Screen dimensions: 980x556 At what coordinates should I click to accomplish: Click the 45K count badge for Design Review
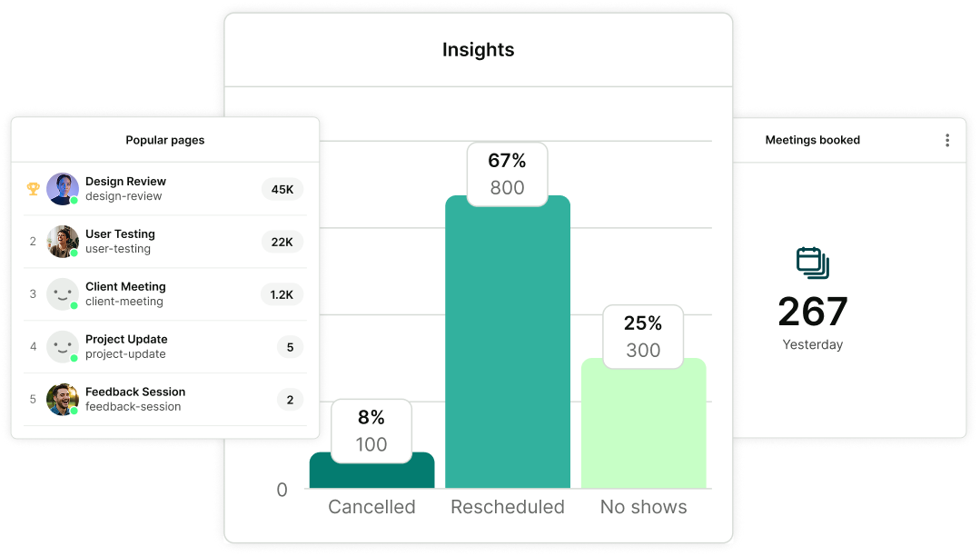282,189
